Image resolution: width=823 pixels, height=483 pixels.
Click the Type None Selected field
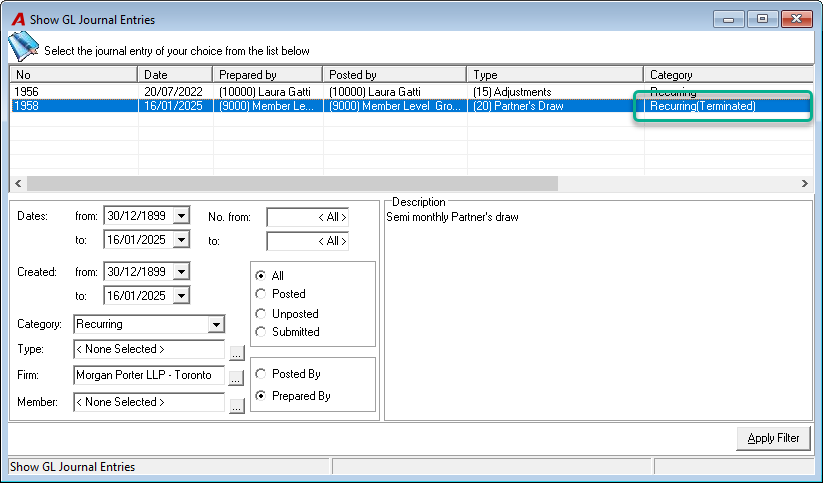click(x=149, y=350)
